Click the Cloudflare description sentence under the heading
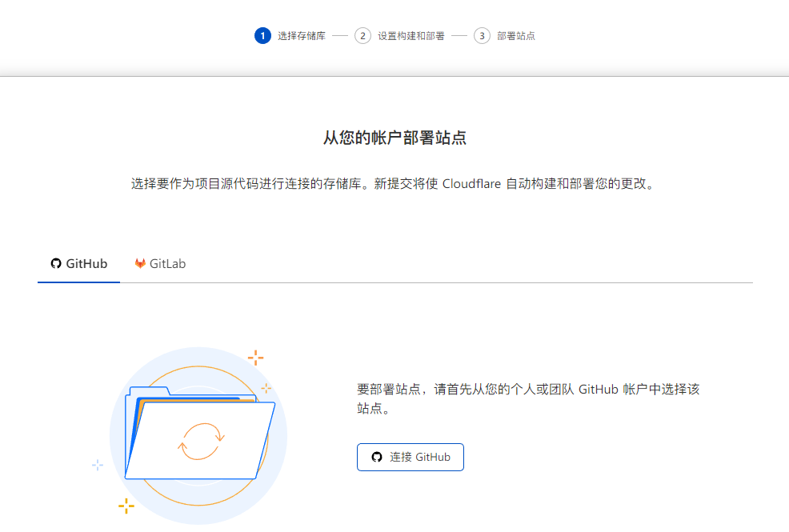 (394, 183)
